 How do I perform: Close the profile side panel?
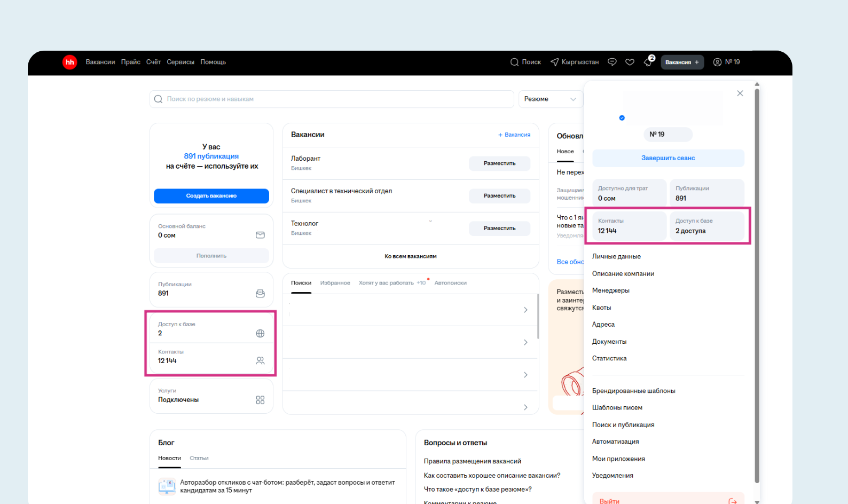pyautogui.click(x=740, y=93)
